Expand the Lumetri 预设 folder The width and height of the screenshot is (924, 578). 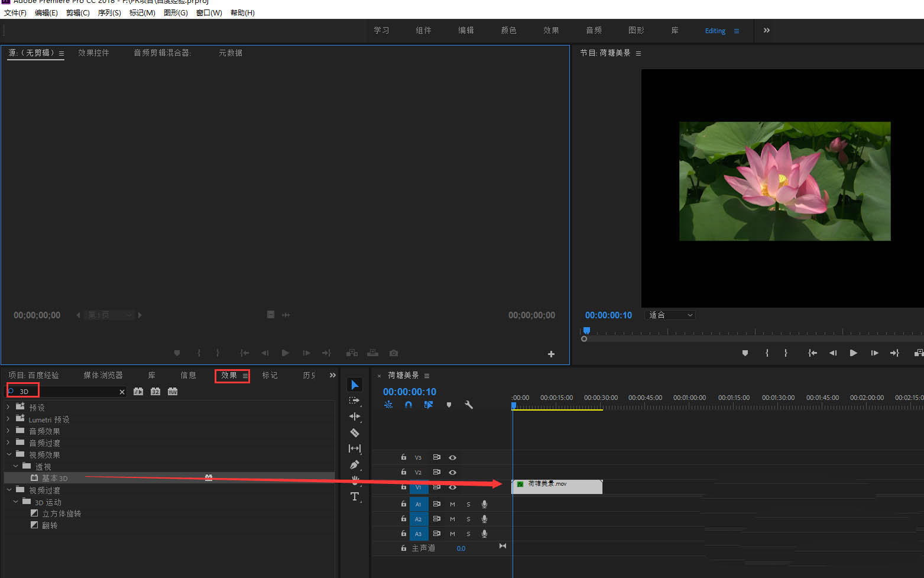[x=8, y=419]
